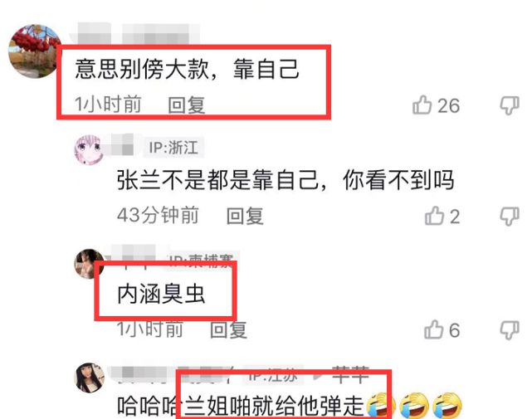Reply to the '内涵臭虫' comment
The width and height of the screenshot is (532, 419).
(228, 329)
